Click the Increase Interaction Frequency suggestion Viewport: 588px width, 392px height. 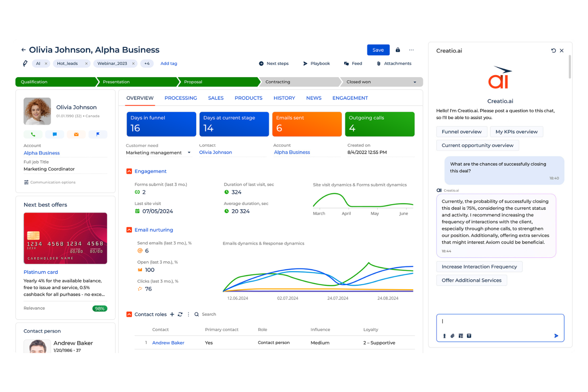pos(479,266)
